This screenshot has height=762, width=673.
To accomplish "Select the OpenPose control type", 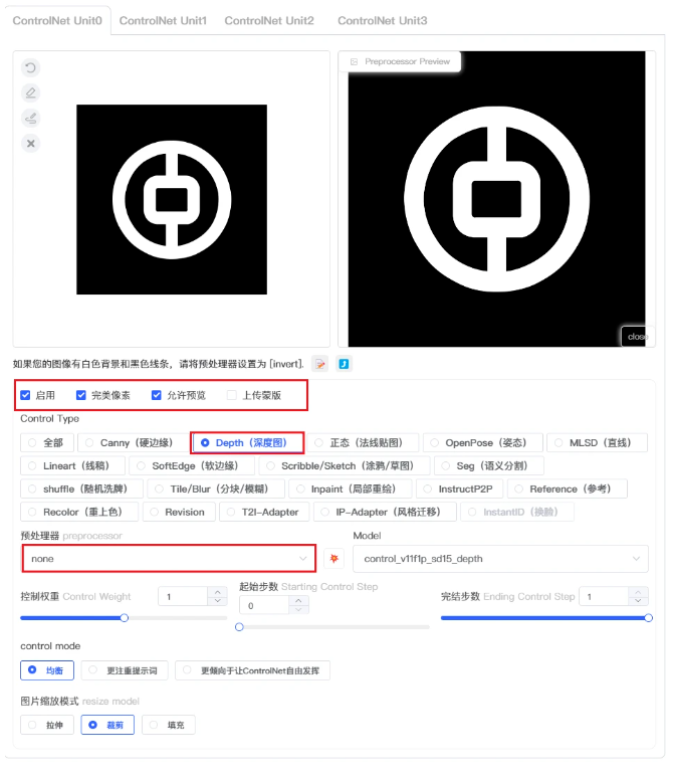I will pos(483,443).
